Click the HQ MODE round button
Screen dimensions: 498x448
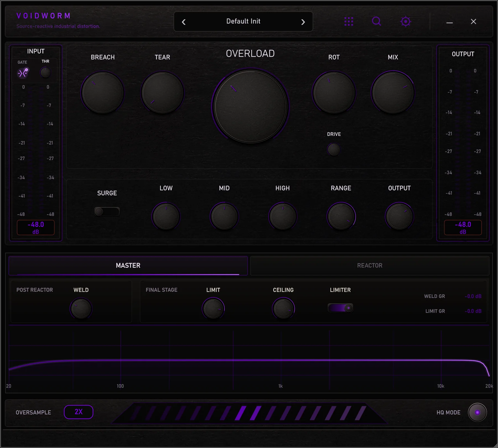(477, 412)
